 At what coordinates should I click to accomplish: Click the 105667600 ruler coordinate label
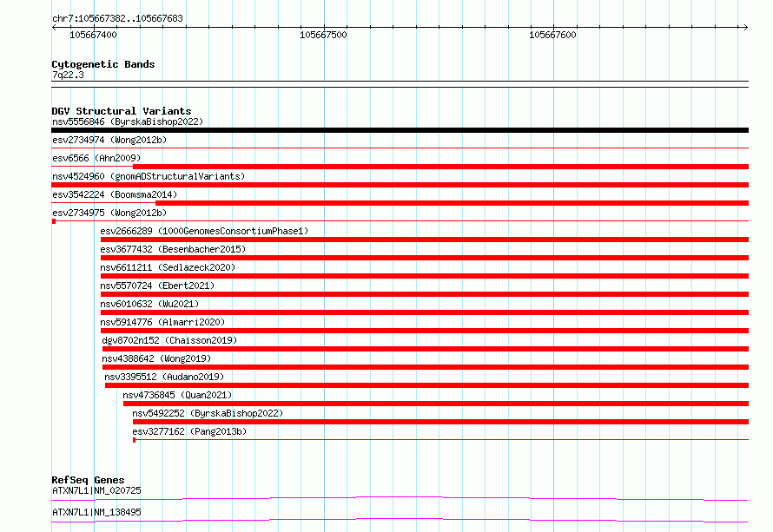(552, 35)
